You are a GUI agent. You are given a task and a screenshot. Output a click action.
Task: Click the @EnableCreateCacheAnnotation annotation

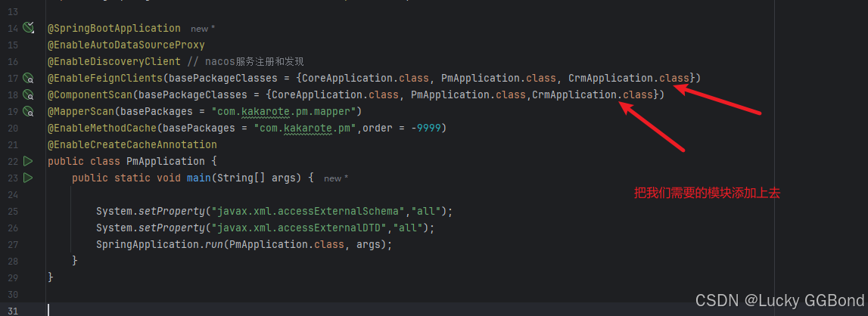[132, 144]
